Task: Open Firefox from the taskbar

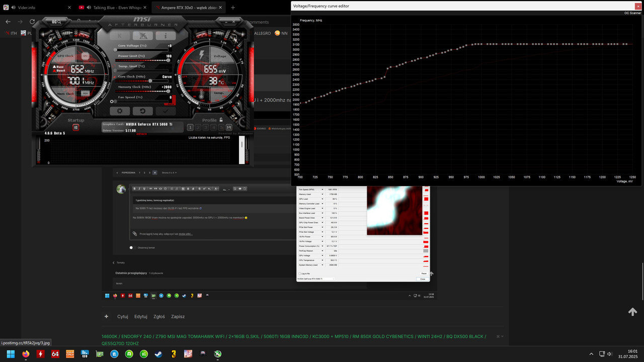Action: (x=26, y=354)
